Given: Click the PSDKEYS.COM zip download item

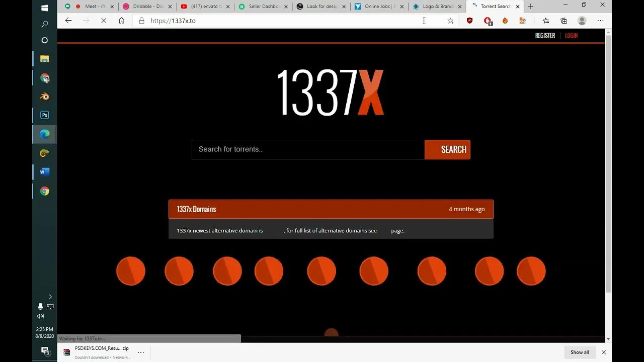Looking at the screenshot, I should (97, 352).
